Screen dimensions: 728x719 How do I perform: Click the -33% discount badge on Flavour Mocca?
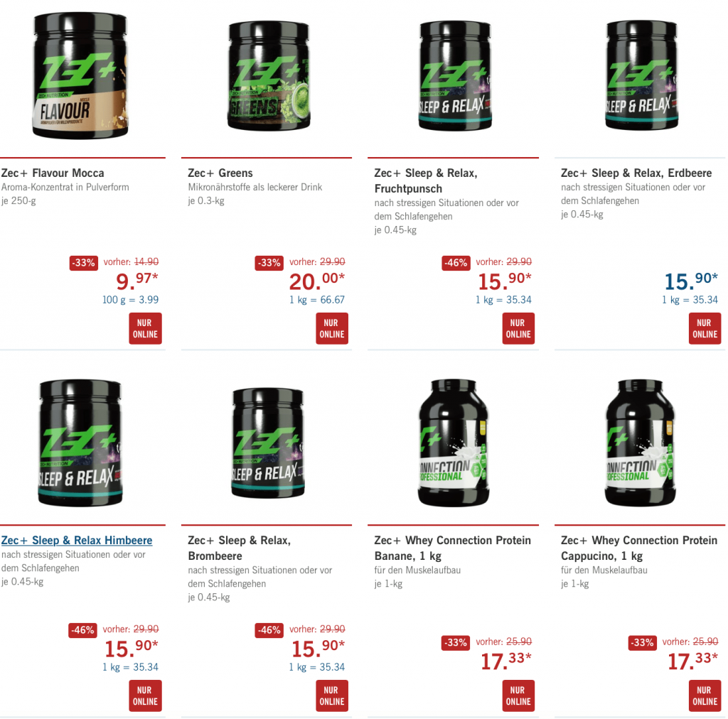(84, 263)
